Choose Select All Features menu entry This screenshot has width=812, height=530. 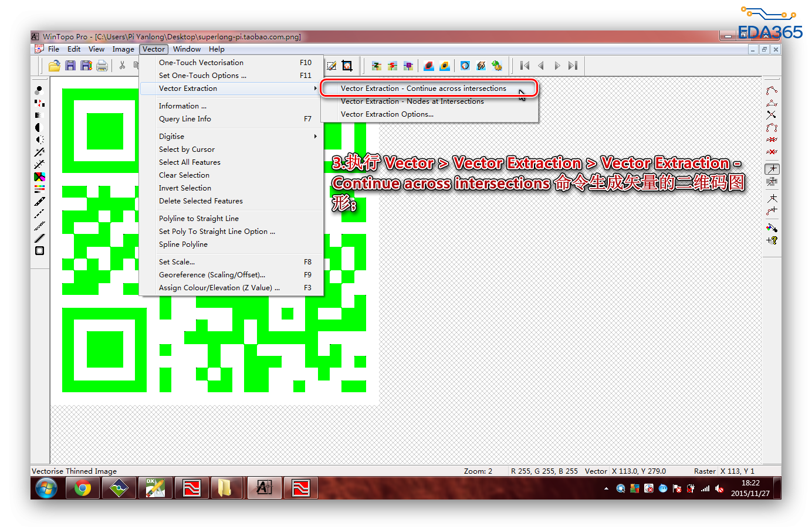(231, 162)
